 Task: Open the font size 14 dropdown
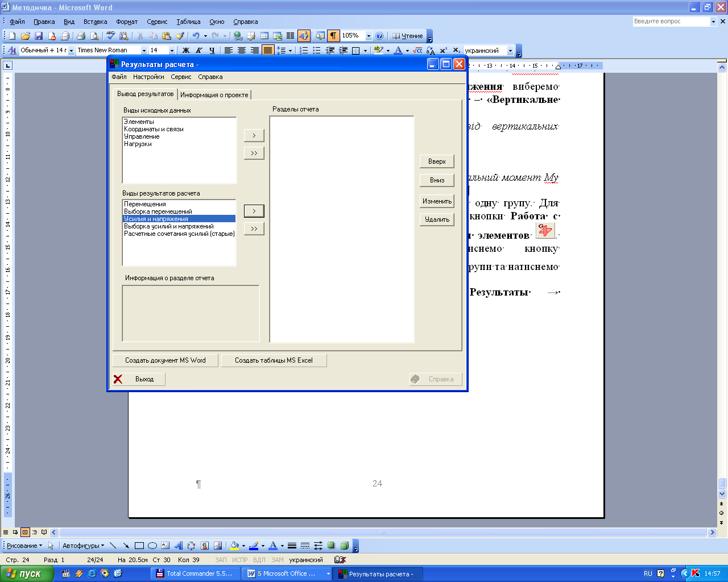tap(172, 51)
